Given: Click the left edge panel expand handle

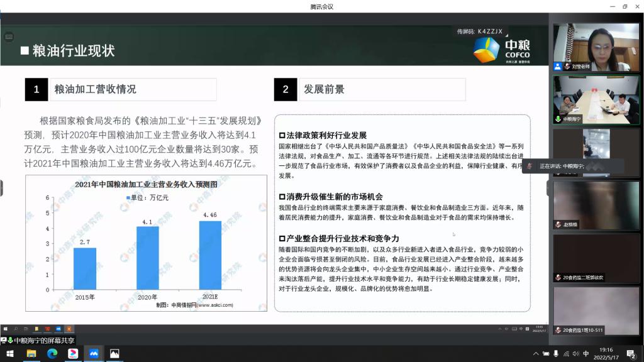Looking at the screenshot, I should [2, 187].
